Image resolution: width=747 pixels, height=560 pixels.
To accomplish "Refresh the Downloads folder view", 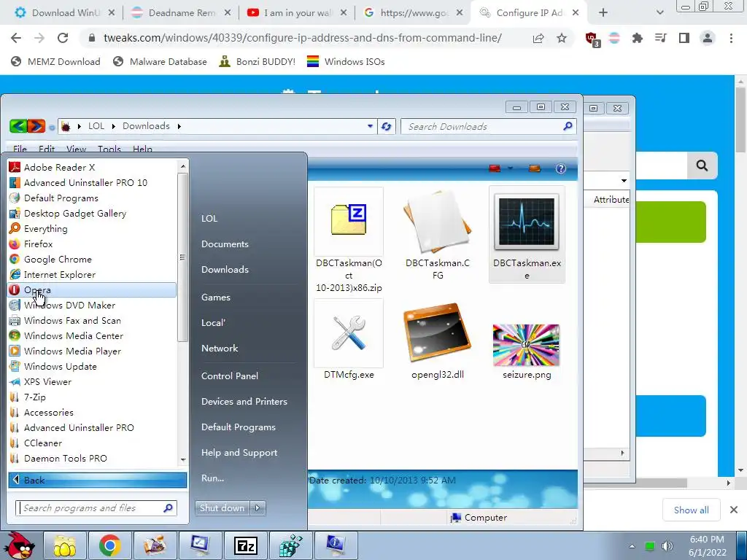I will tap(387, 126).
